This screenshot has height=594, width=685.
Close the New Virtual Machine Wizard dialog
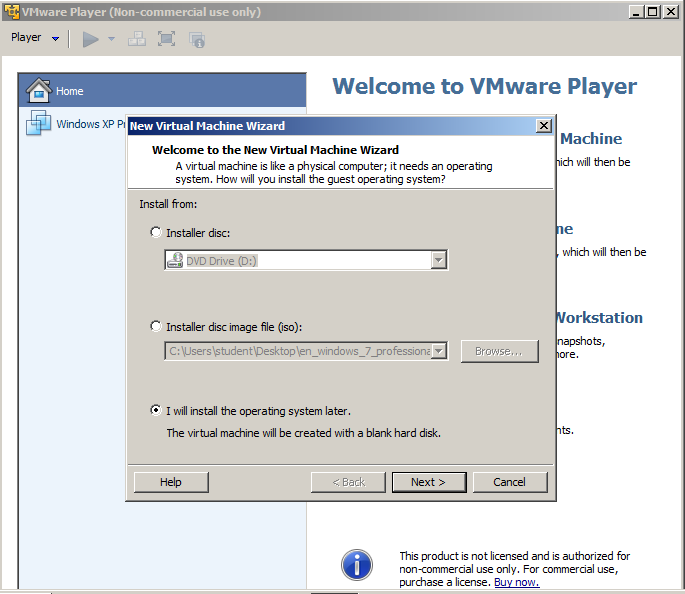[x=543, y=126]
